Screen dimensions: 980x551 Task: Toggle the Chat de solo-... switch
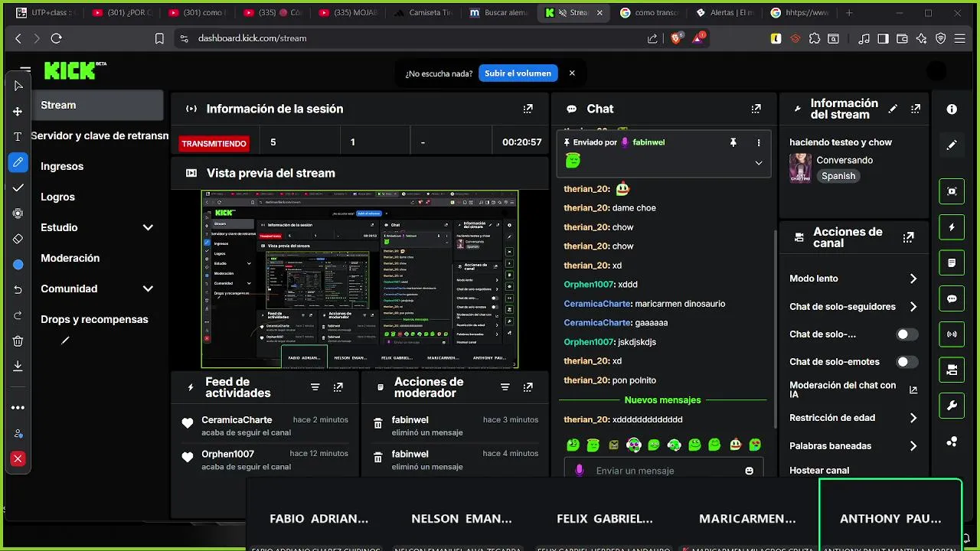coord(907,334)
